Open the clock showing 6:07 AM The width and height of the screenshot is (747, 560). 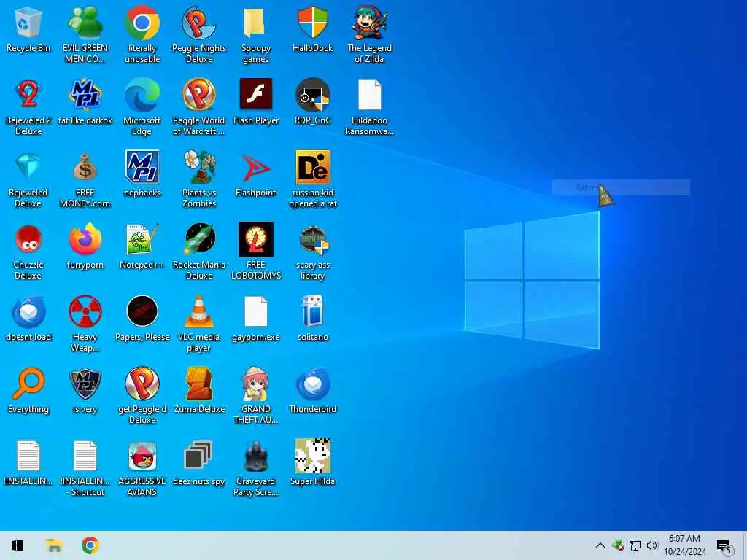(x=684, y=545)
